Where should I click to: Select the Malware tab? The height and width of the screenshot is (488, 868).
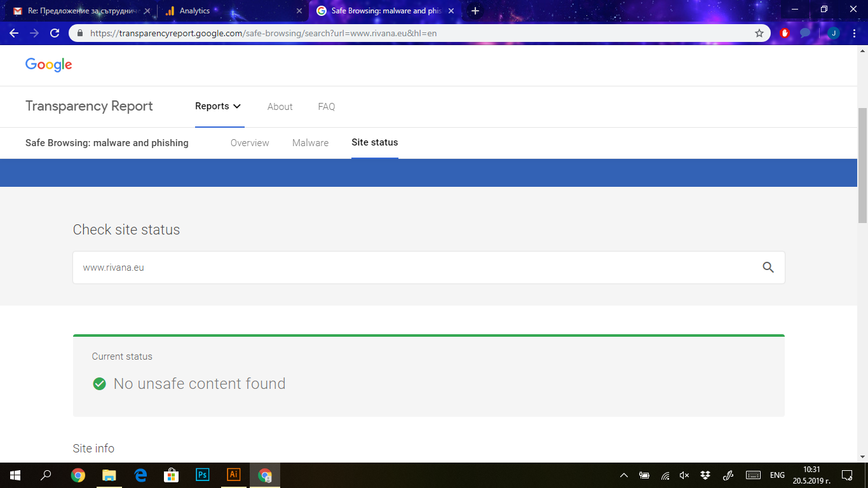310,143
